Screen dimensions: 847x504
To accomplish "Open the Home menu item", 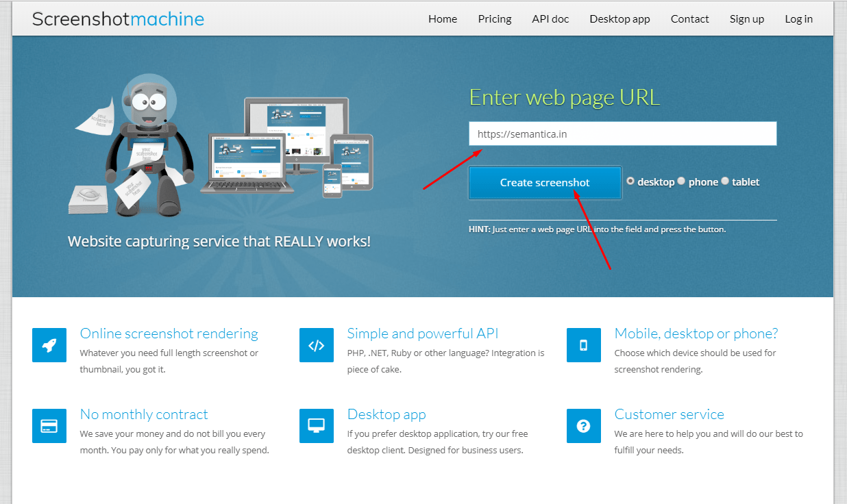I will click(443, 19).
